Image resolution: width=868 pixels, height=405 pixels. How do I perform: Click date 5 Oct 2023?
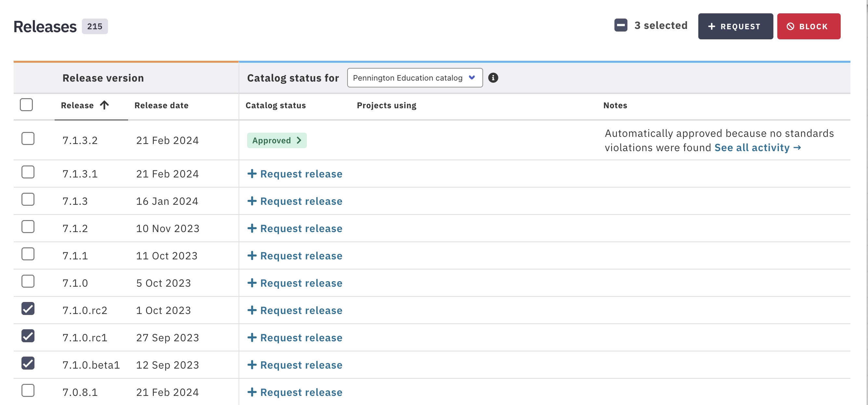pyautogui.click(x=164, y=283)
